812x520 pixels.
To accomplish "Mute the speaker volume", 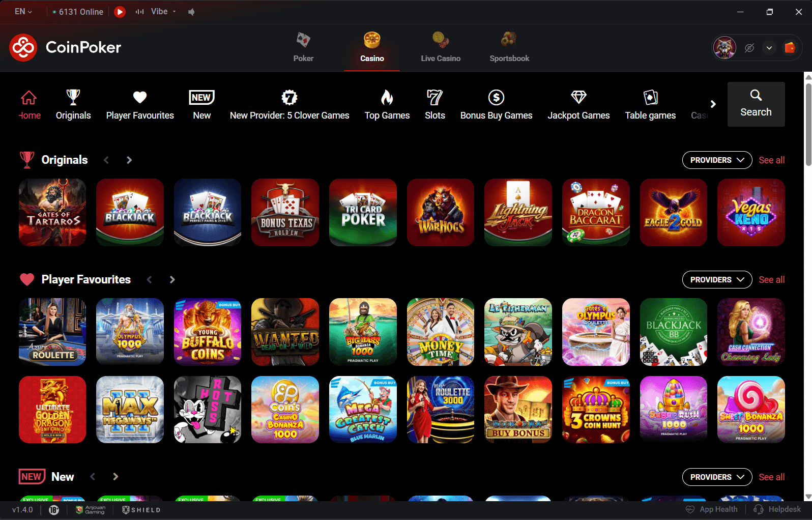I will click(191, 12).
